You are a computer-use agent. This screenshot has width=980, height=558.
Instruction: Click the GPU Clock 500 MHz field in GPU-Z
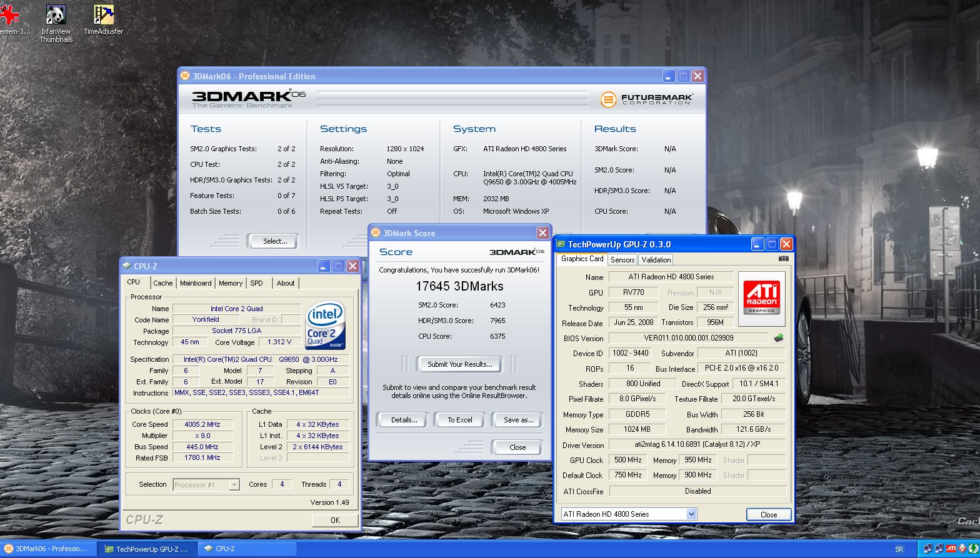628,460
